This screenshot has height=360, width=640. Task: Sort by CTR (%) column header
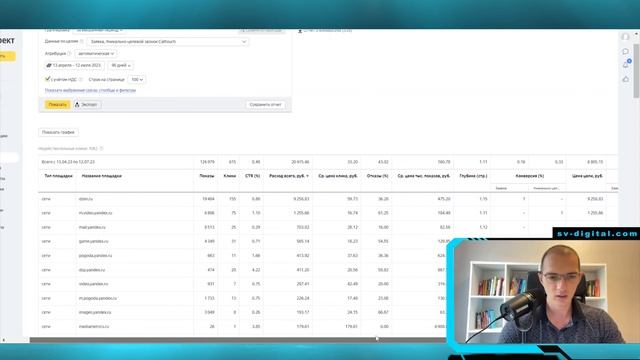(x=253, y=176)
